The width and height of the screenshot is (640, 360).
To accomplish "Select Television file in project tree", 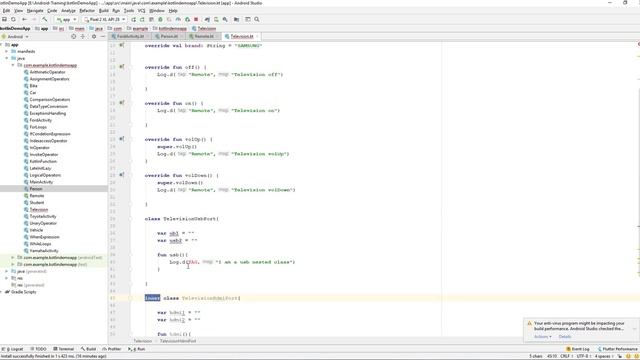I will 38,209.
